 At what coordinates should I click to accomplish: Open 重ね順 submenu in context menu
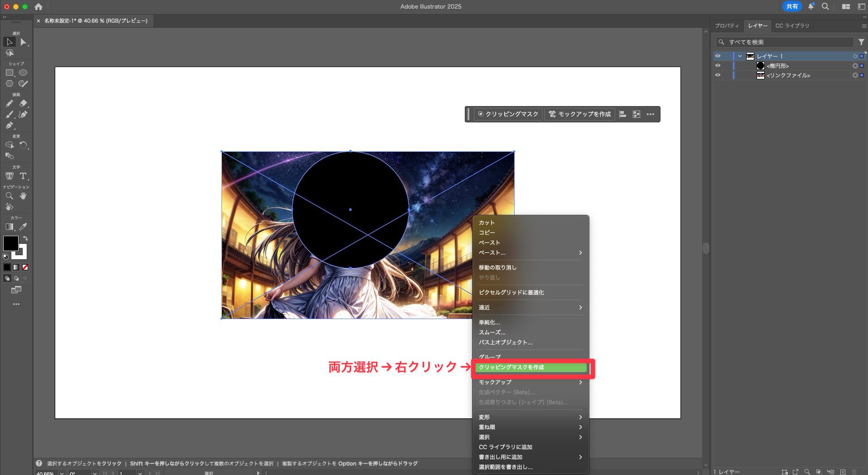click(530, 427)
